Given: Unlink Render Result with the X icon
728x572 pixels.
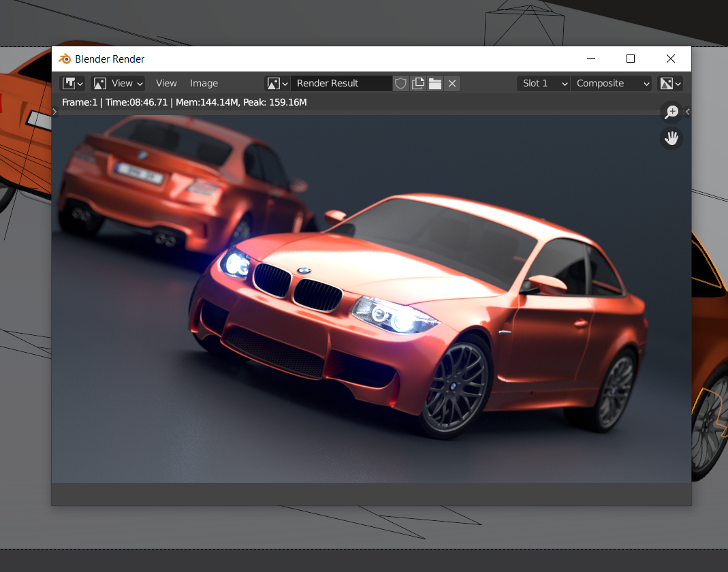Looking at the screenshot, I should coord(452,84).
